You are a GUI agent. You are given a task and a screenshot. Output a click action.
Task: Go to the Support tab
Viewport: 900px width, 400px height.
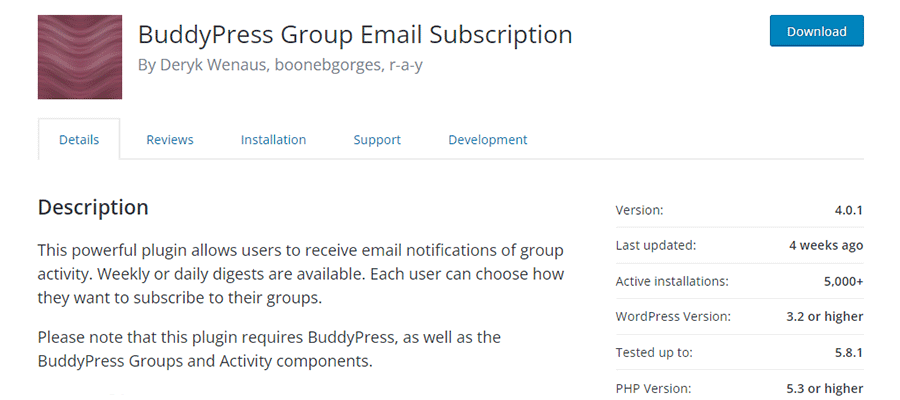pyautogui.click(x=377, y=140)
